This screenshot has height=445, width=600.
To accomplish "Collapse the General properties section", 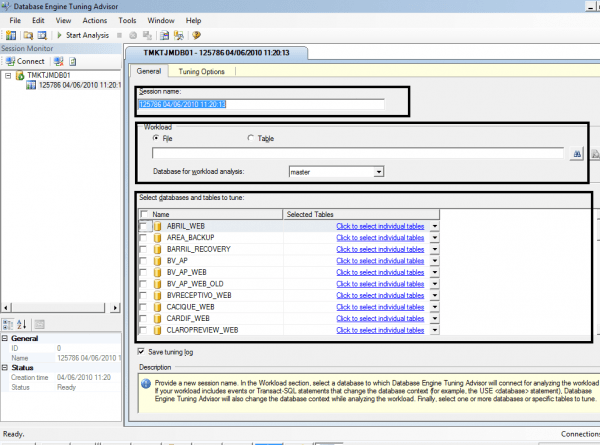I will (5, 338).
